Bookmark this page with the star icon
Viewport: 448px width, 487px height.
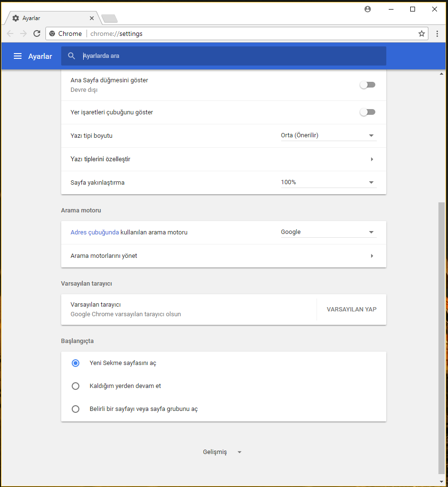point(421,33)
